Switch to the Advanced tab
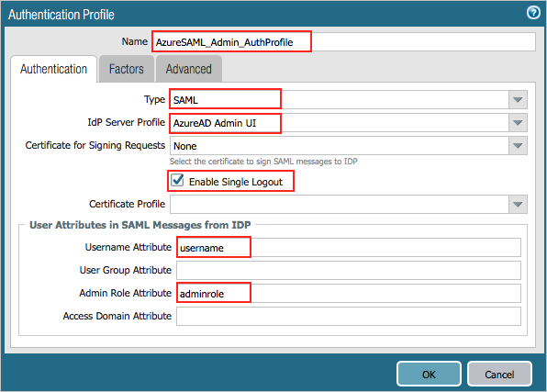This screenshot has height=392, width=547. [x=189, y=69]
